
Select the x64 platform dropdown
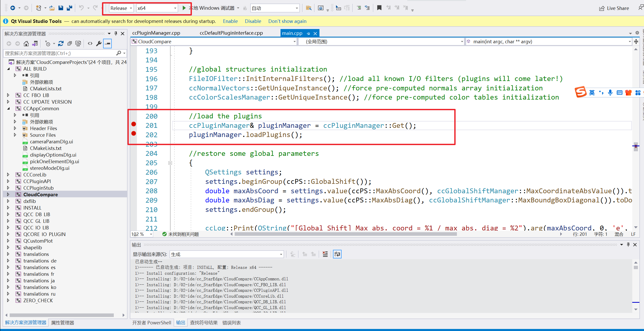156,8
